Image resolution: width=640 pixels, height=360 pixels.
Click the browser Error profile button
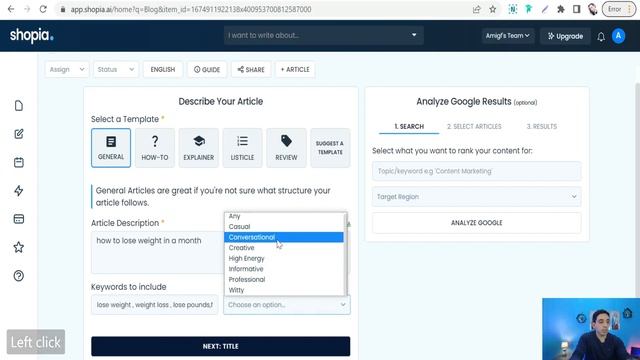pos(618,9)
